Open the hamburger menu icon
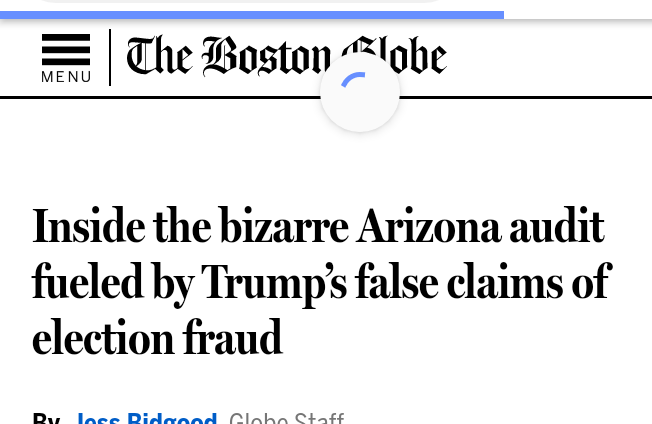Screen dimensions: 652x424 coord(66,50)
